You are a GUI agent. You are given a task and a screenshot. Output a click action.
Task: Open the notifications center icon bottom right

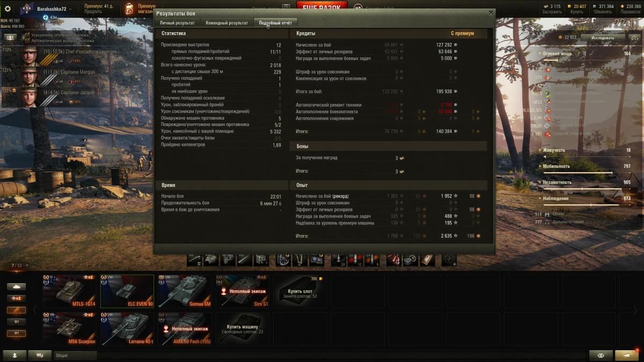click(x=627, y=355)
